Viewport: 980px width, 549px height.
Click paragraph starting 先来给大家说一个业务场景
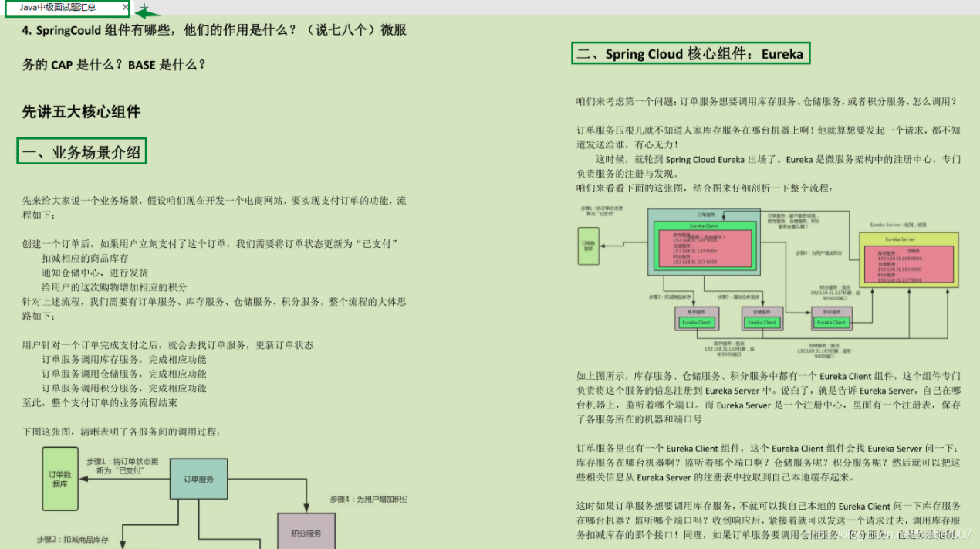pos(214,208)
